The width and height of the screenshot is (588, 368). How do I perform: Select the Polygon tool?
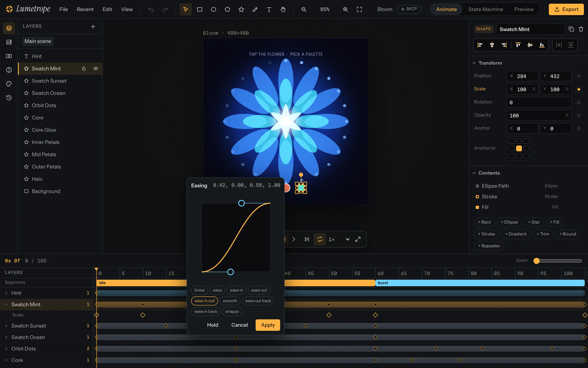[227, 9]
